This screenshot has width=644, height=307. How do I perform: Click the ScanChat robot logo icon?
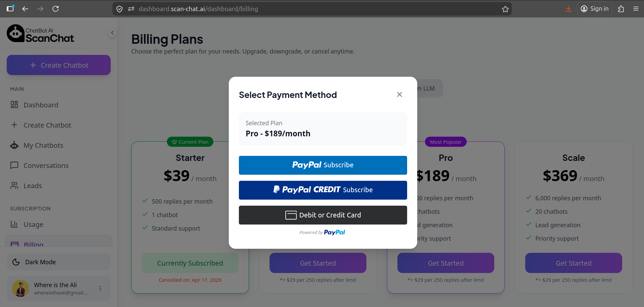(x=15, y=33)
